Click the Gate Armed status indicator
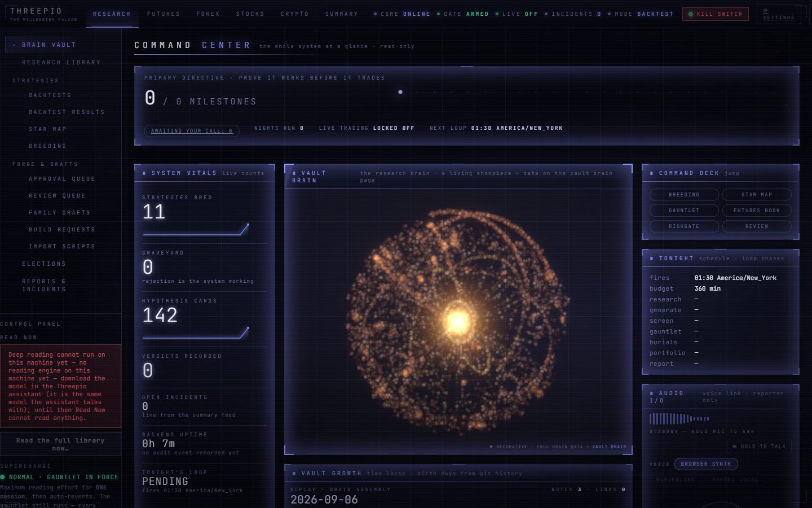Viewport: 812px width, 508px height. [463, 14]
